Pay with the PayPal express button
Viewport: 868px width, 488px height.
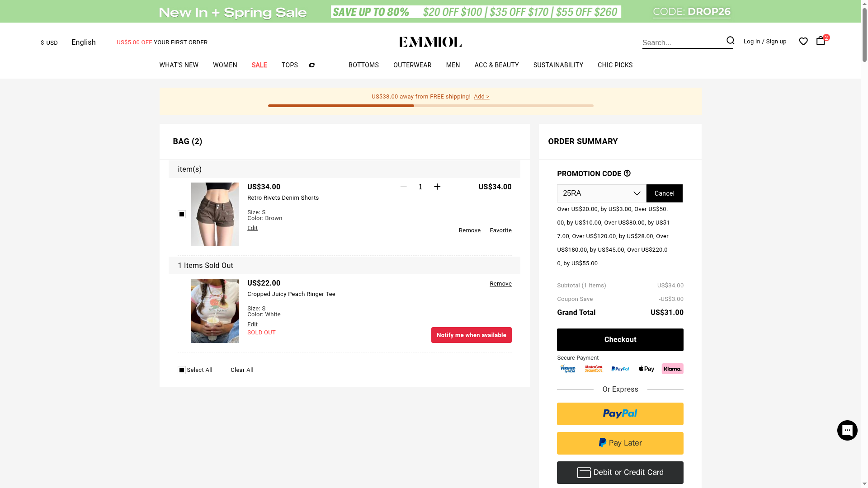[x=620, y=414]
